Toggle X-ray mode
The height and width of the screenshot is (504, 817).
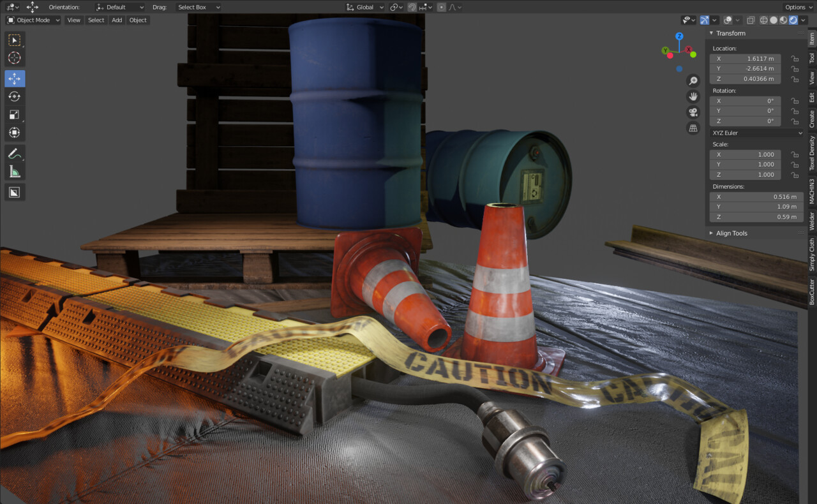(x=751, y=20)
